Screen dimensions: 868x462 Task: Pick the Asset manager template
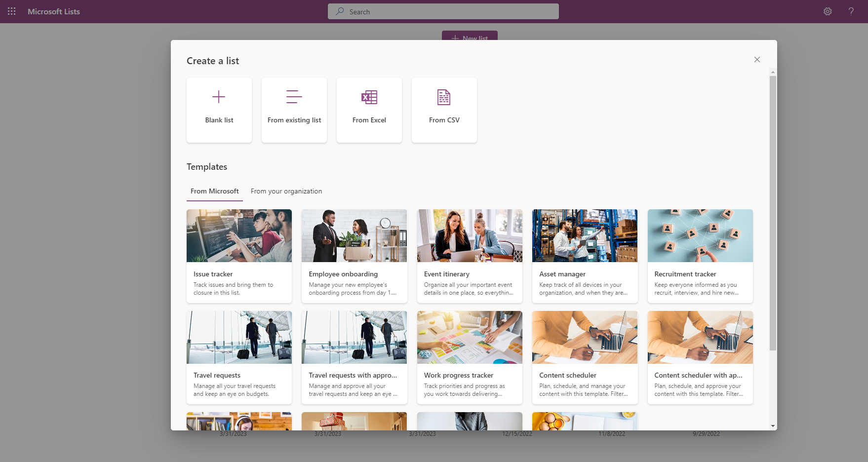coord(585,256)
